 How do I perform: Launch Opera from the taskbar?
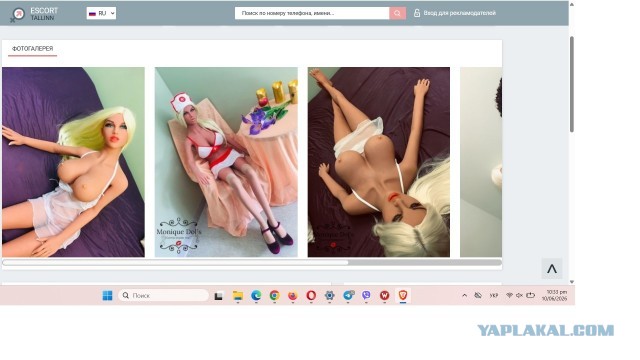pos(311,296)
